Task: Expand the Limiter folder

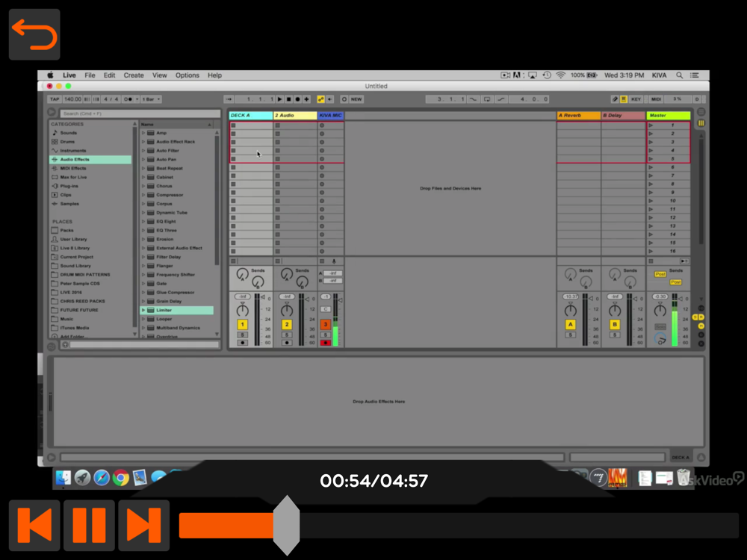Action: [x=143, y=310]
